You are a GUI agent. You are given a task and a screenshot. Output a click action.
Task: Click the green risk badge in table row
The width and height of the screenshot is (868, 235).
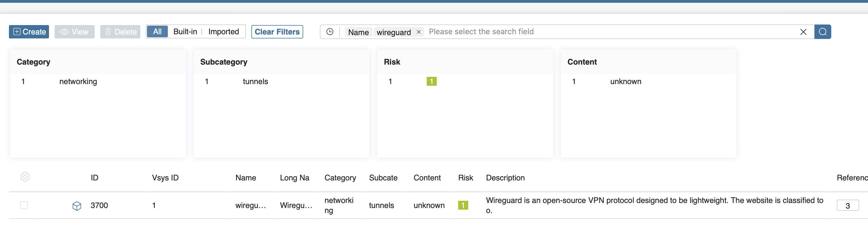coord(463,205)
